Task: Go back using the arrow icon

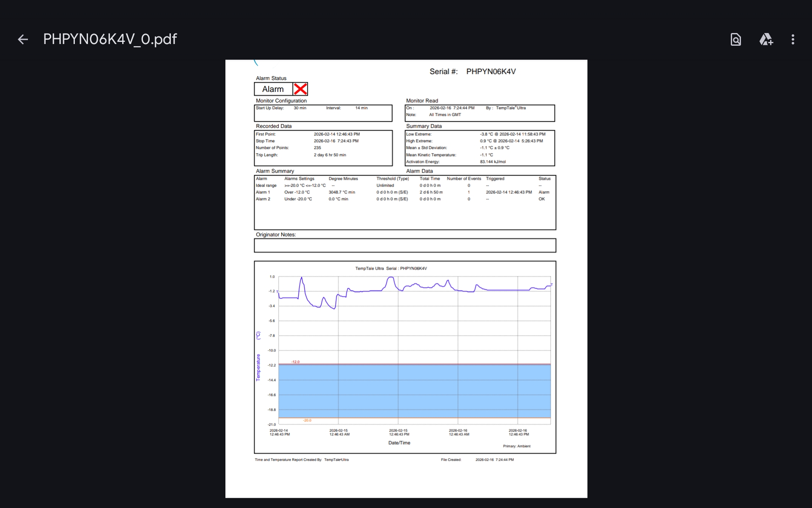Action: pos(23,39)
